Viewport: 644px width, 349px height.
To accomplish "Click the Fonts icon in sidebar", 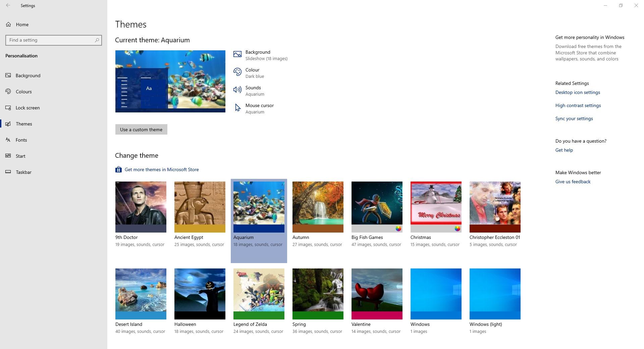I will [x=8, y=140].
